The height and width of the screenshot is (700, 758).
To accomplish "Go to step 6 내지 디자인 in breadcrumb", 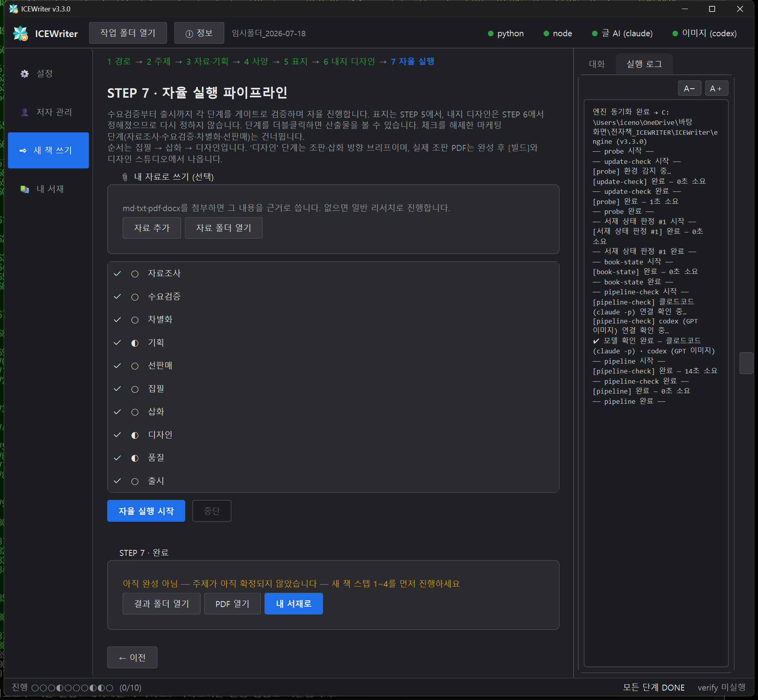I will 349,61.
